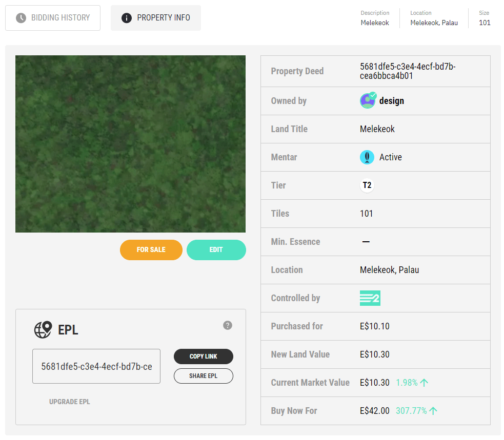The height and width of the screenshot is (440, 504).
Task: Select the Property Deed ID text
Action: [408, 71]
